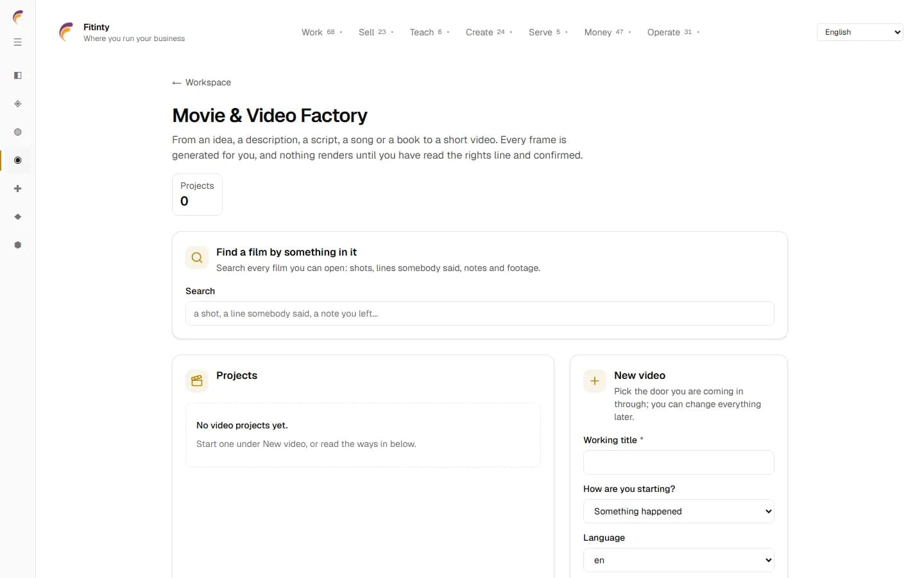924x578 pixels.
Task: Open the Language dropdown showing en
Action: [x=679, y=560]
